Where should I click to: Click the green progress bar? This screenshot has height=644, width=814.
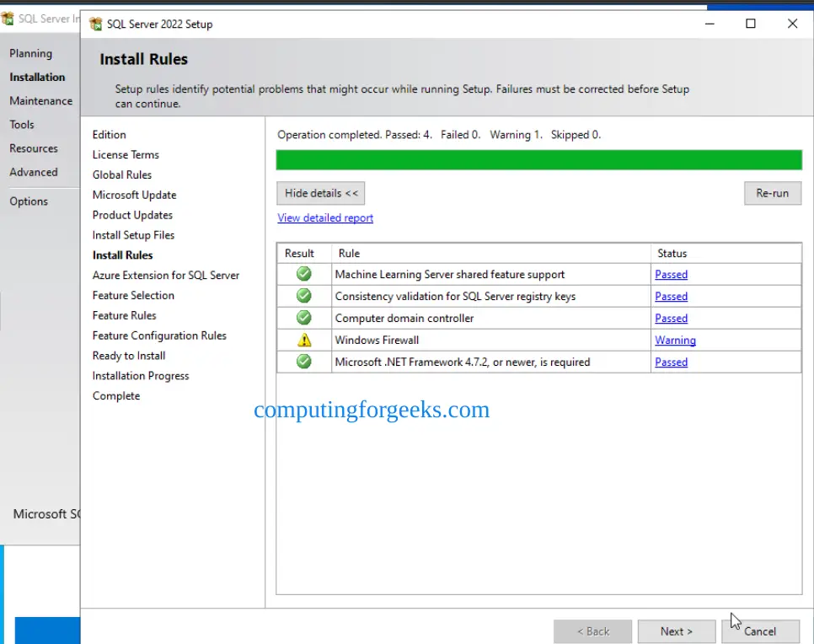[x=538, y=160]
